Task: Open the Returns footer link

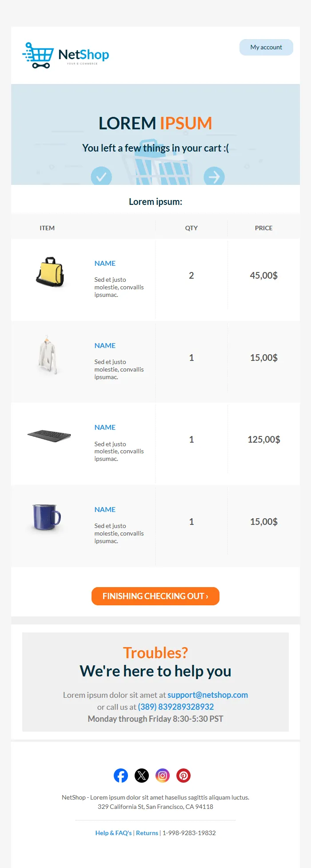Action: coord(147,833)
